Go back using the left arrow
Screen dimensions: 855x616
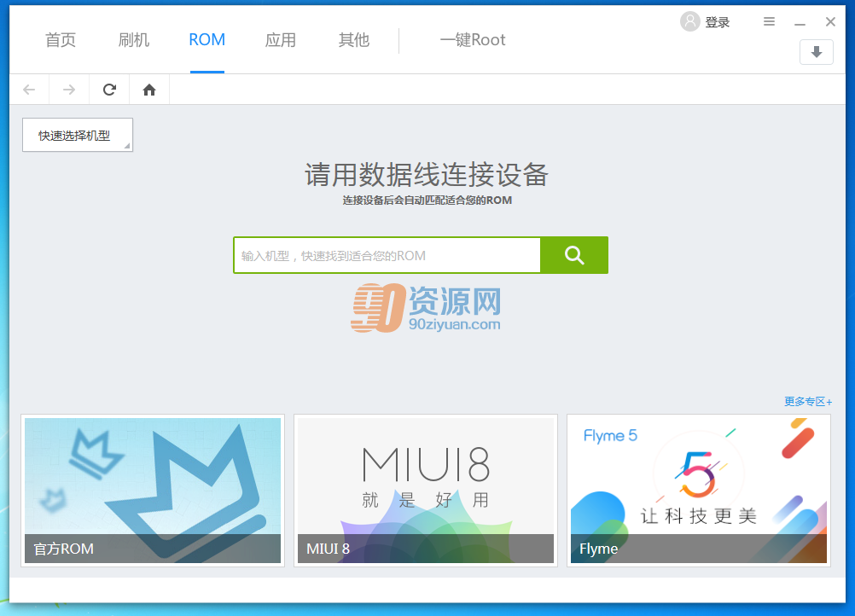[x=30, y=90]
